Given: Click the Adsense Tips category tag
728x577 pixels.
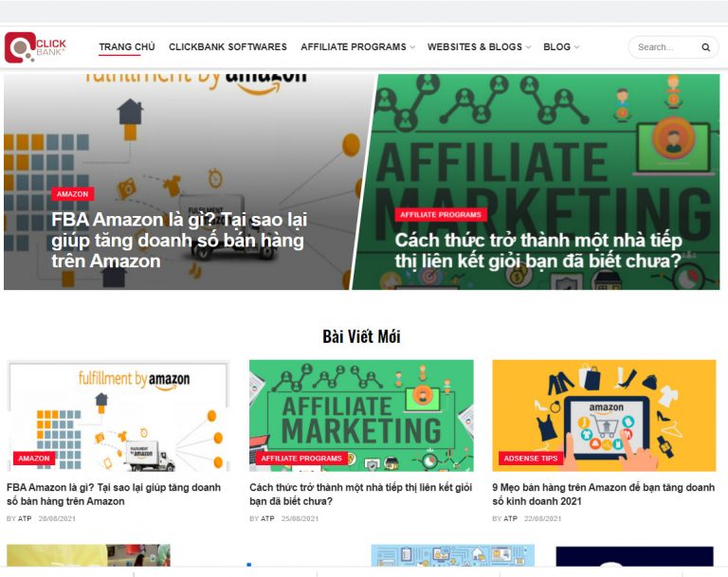Looking at the screenshot, I should coord(530,459).
